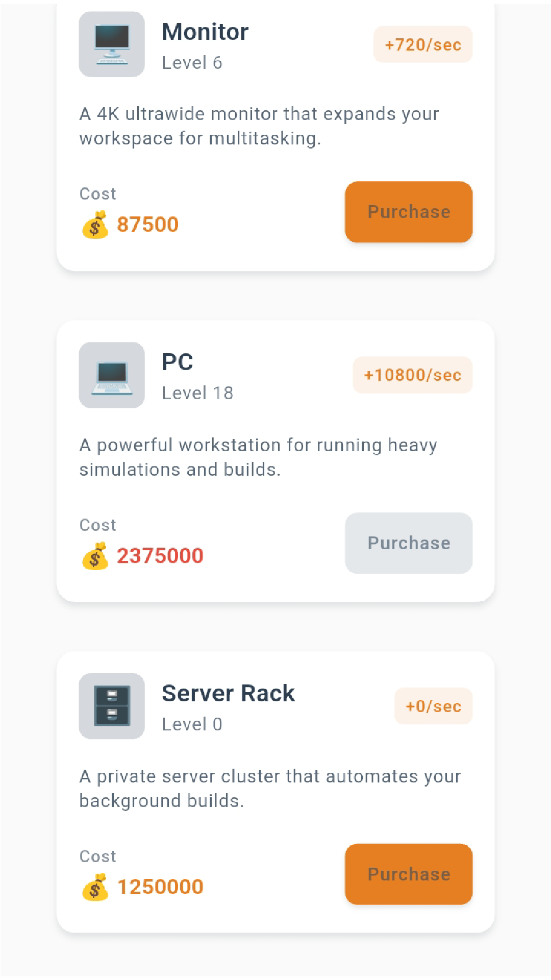The width and height of the screenshot is (551, 980).
Task: Click the red 2375000 cost value
Action: 160,555
